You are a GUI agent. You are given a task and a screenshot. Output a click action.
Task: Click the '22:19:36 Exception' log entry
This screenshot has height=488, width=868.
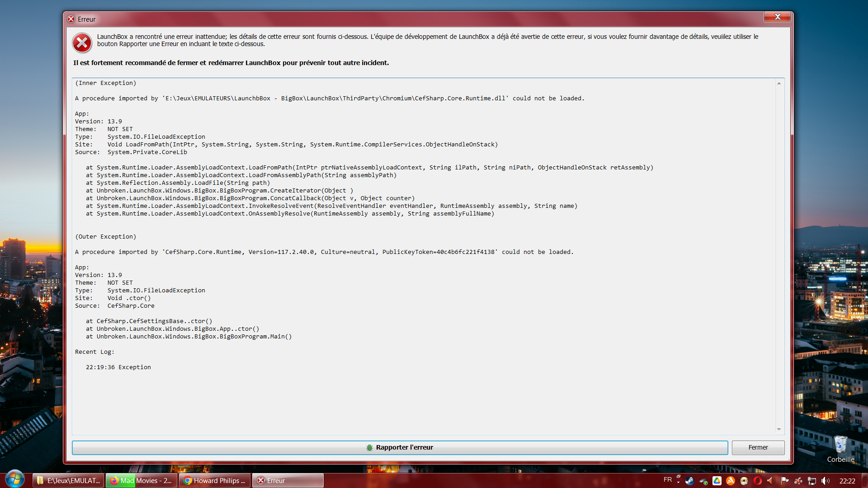click(118, 367)
